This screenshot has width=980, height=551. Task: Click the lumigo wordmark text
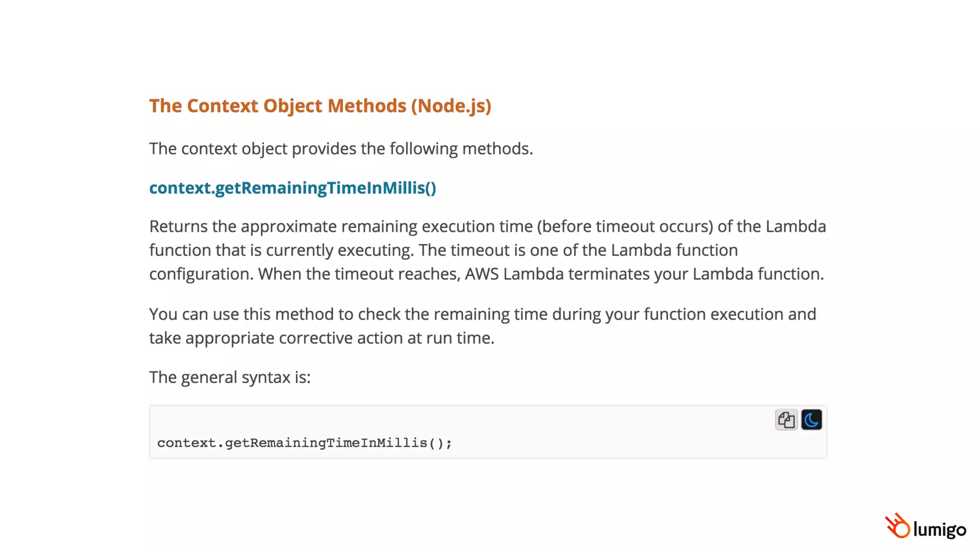(940, 529)
